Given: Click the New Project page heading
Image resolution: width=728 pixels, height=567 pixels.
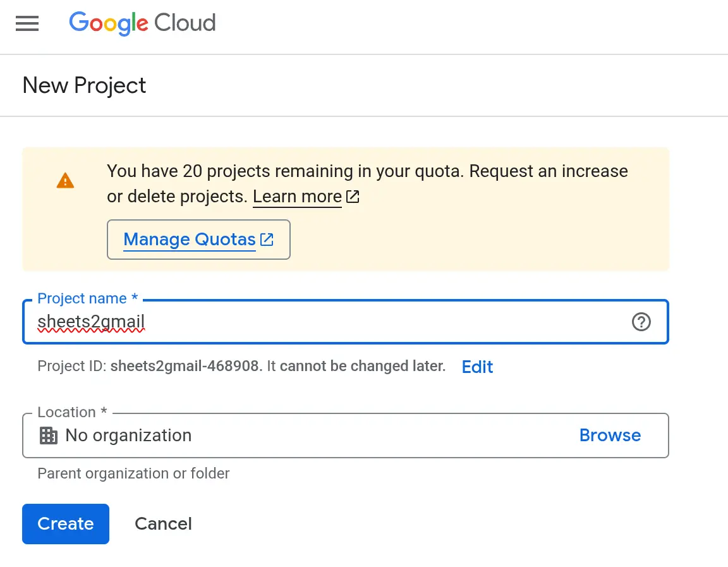Looking at the screenshot, I should click(84, 85).
